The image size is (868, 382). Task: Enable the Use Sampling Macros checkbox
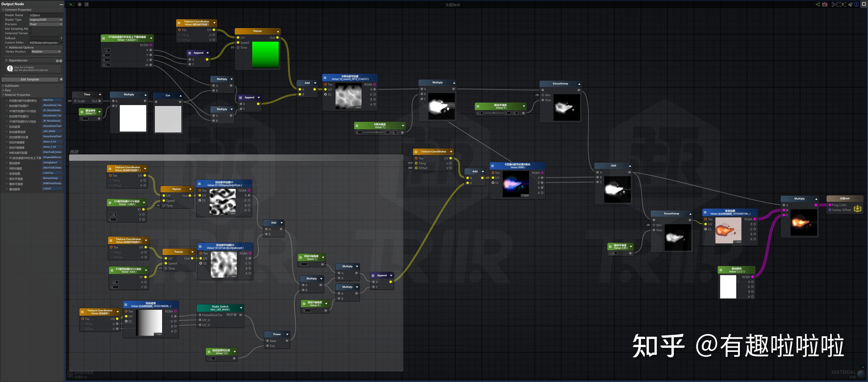31,29
